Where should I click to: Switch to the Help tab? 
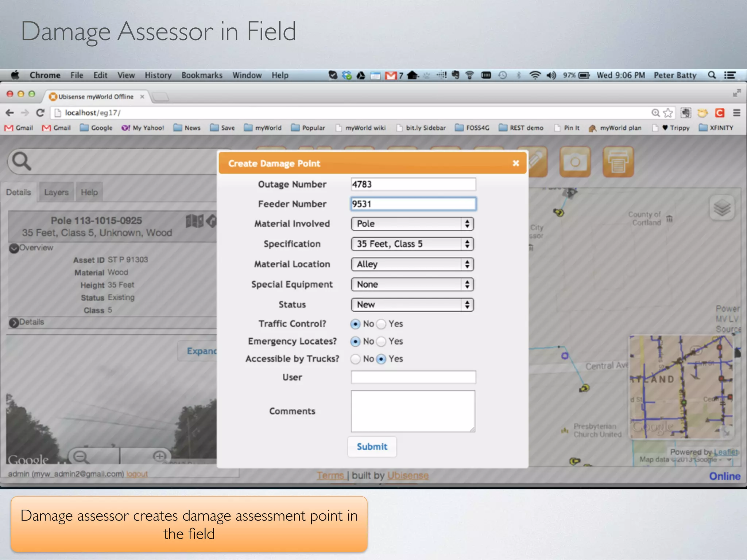tap(89, 192)
